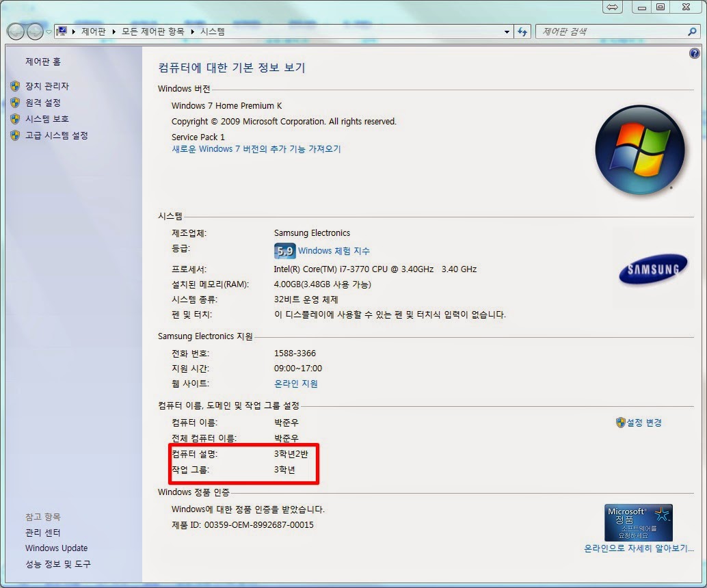Open 온라인 지원 website link
This screenshot has width=707, height=588.
pos(296,384)
